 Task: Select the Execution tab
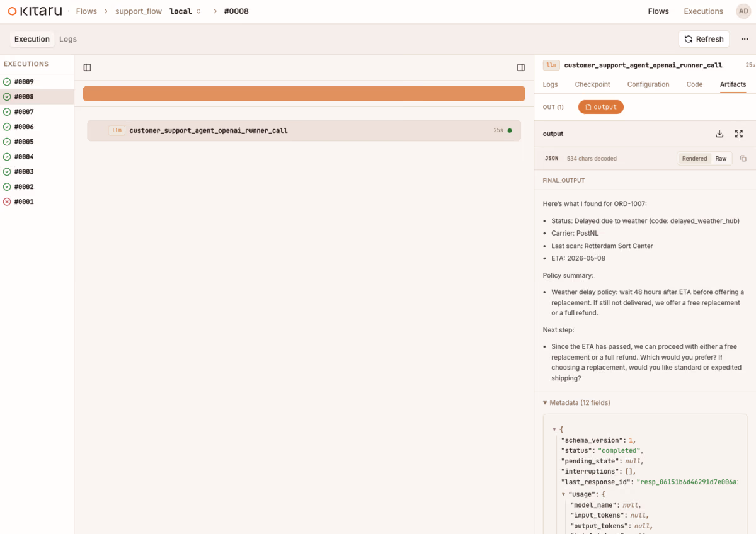(32, 39)
